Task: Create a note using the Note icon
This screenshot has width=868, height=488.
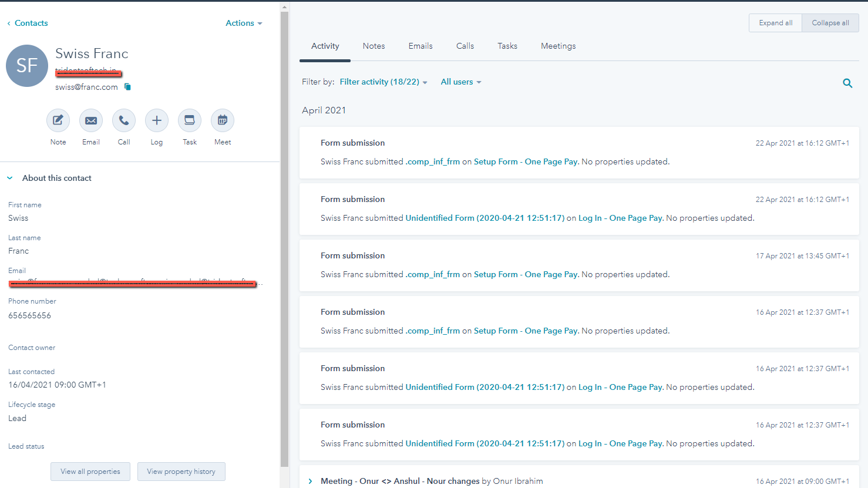Action: click(58, 120)
